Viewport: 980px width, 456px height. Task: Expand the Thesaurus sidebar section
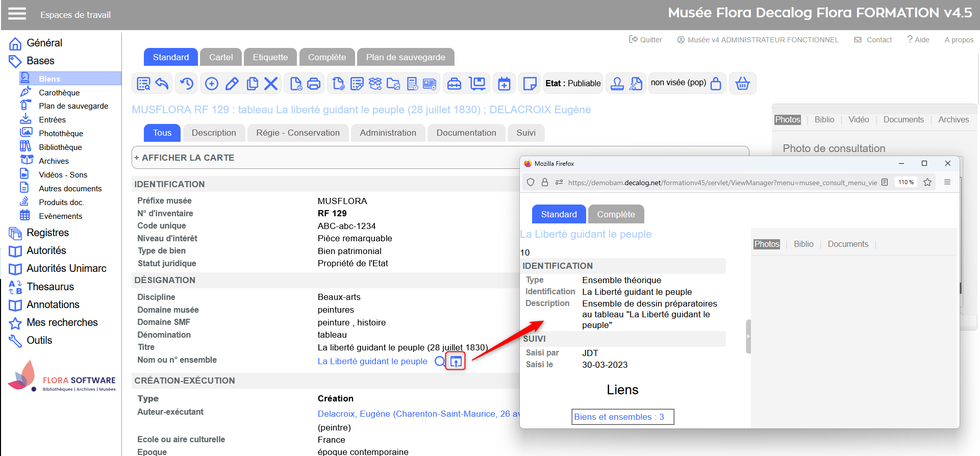tap(50, 287)
